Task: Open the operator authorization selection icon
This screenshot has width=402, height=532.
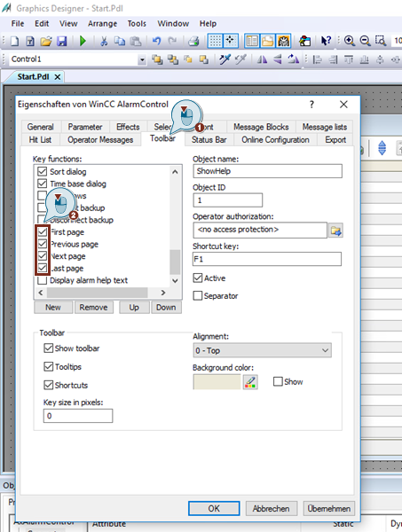Action: click(x=335, y=231)
